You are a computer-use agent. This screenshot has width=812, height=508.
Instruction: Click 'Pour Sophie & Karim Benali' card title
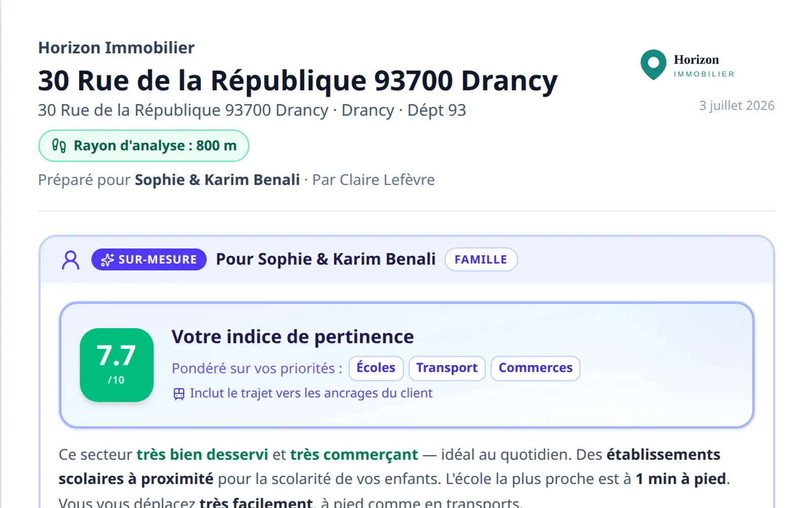pos(326,260)
